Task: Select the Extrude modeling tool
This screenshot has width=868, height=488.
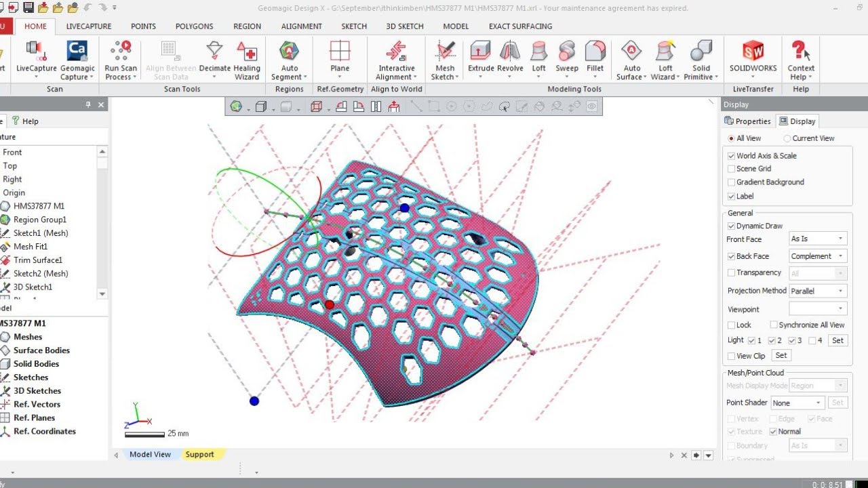Action: click(x=481, y=57)
